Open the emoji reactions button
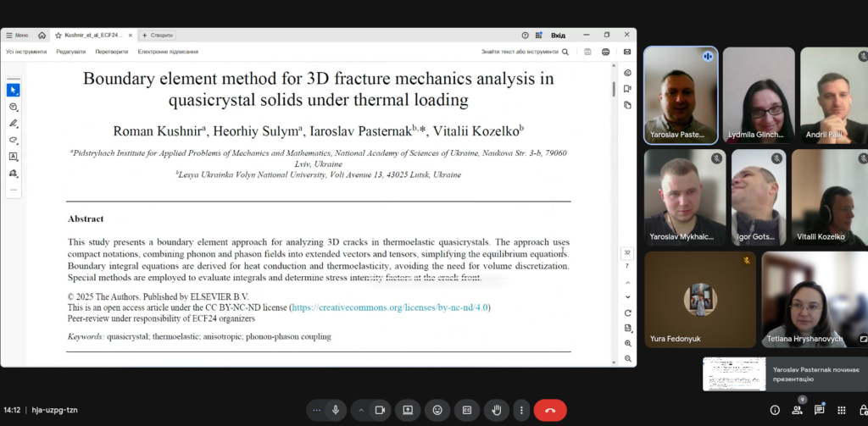The width and height of the screenshot is (868, 426). click(437, 410)
